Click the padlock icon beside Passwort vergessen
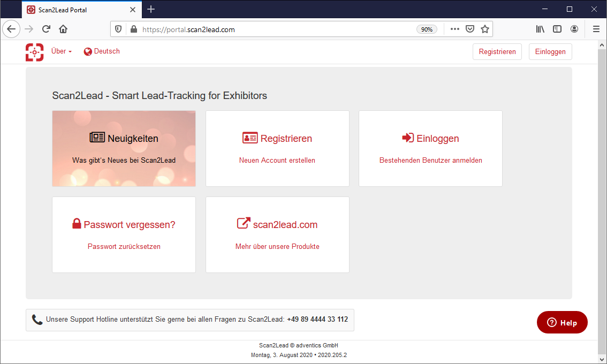The height and width of the screenshot is (364, 607). click(x=77, y=223)
